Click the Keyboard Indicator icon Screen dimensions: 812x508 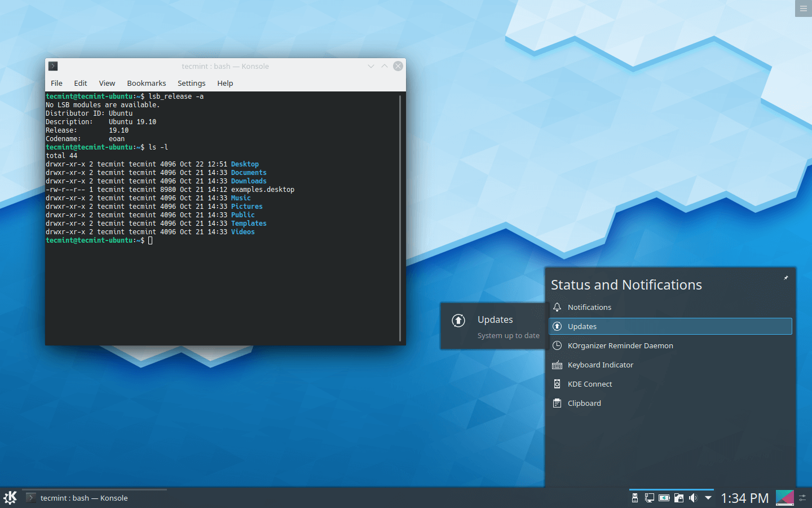(x=557, y=365)
